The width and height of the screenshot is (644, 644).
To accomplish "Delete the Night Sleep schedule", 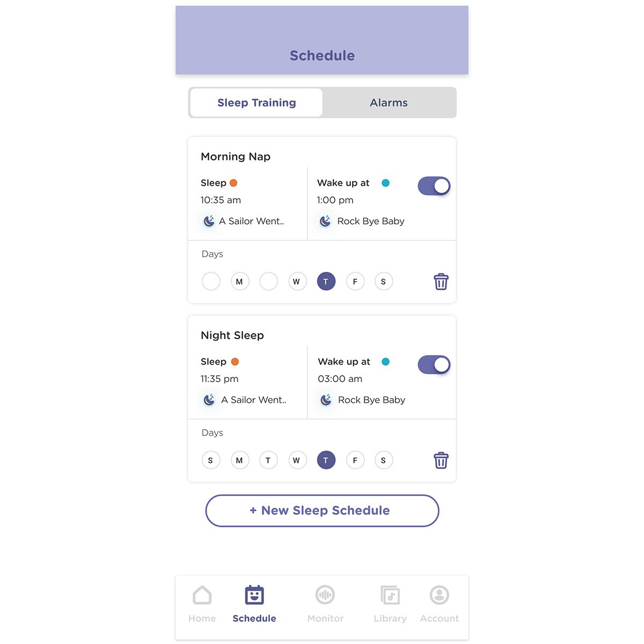I will (441, 460).
